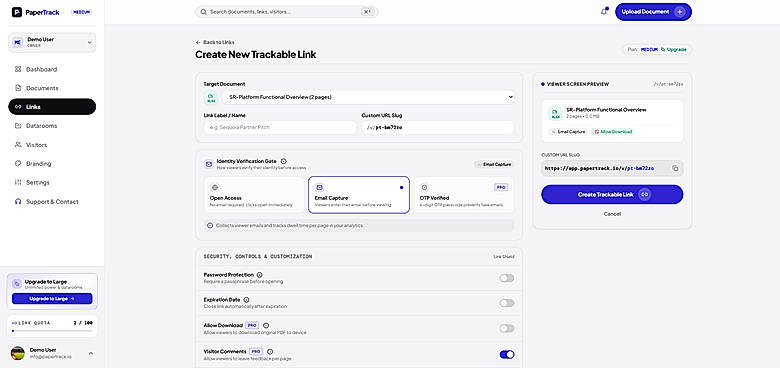Turn on Allow Download toggle

(x=506, y=328)
